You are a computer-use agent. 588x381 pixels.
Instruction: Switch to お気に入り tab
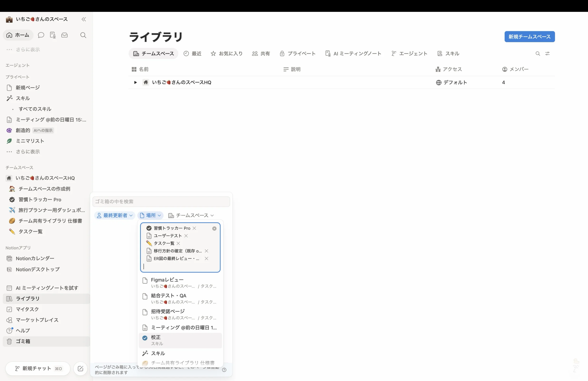click(x=226, y=54)
